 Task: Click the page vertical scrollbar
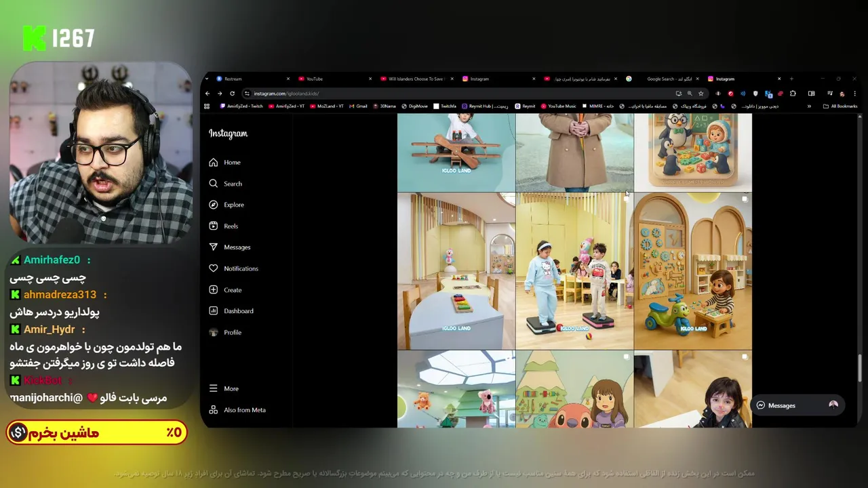[860, 368]
